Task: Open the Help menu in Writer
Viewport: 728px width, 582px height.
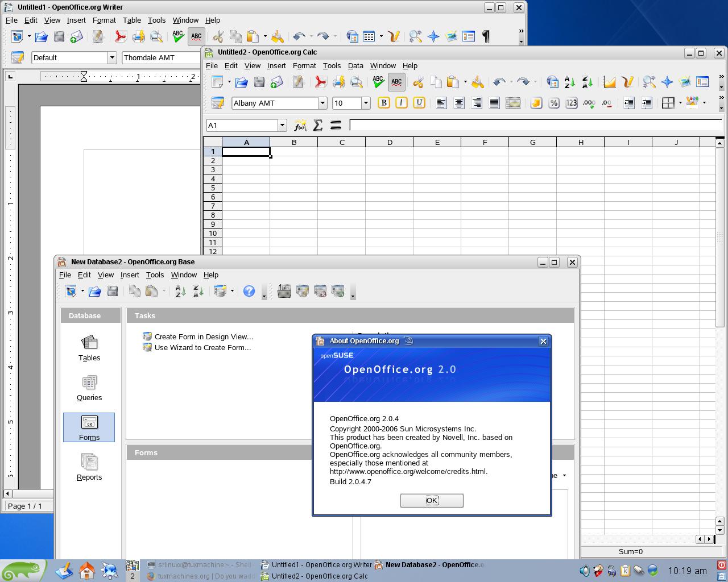Action: click(213, 20)
